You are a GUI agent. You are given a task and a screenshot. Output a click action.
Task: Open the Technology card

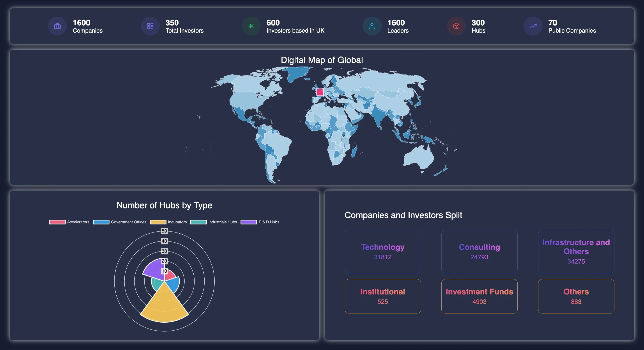tap(382, 251)
